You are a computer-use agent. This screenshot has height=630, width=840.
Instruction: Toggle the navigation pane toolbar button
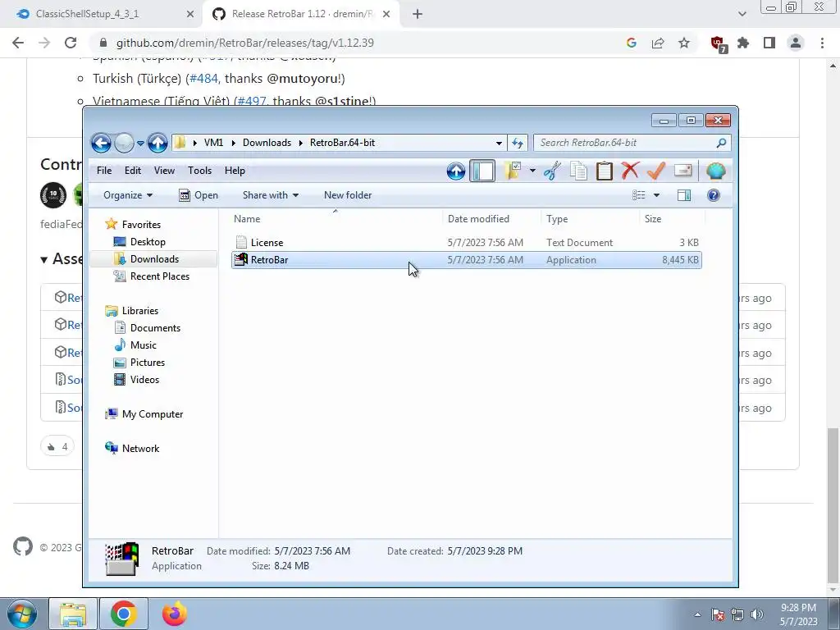[x=482, y=171]
